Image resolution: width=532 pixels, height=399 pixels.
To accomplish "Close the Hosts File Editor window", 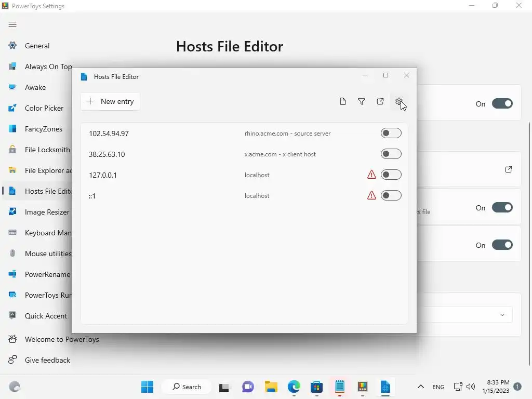I will pos(406,75).
